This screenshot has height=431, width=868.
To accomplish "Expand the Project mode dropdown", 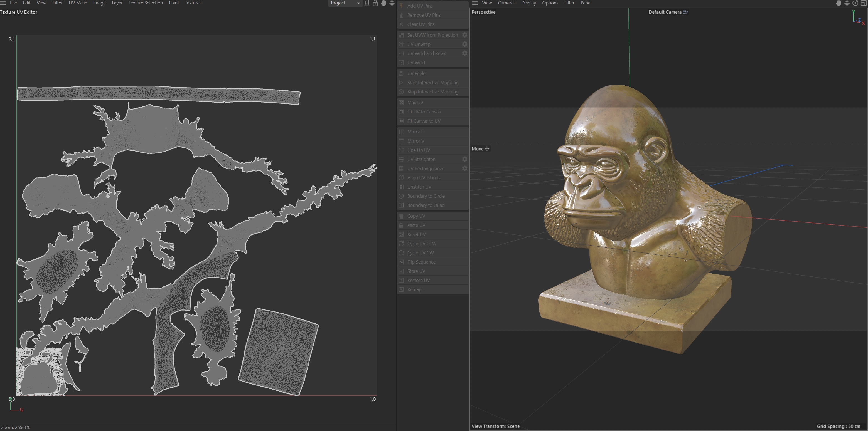I will 344,3.
